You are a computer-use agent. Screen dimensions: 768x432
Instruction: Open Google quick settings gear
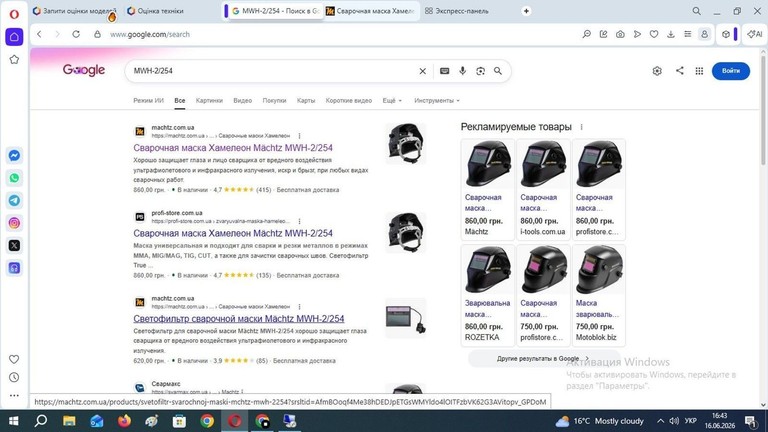point(657,71)
